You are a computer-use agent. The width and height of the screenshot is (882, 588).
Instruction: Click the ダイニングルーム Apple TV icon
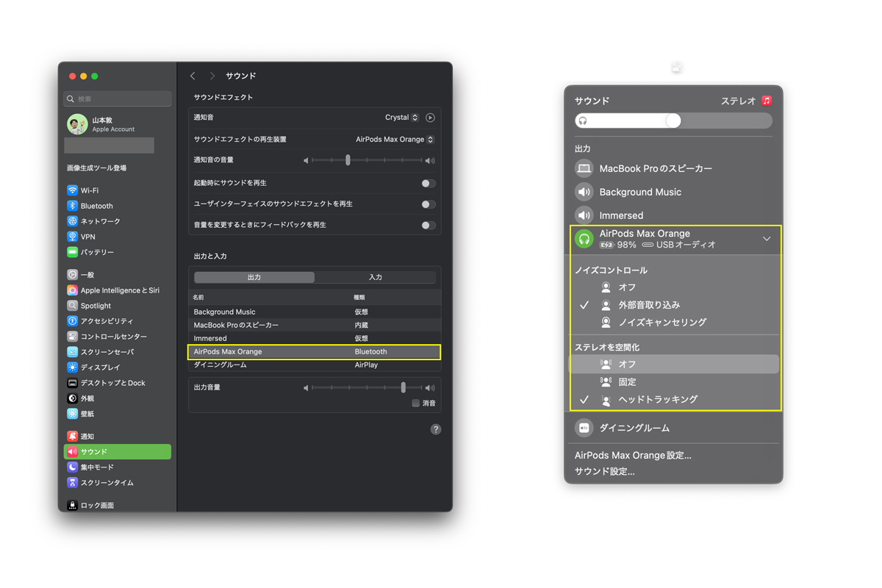point(584,428)
